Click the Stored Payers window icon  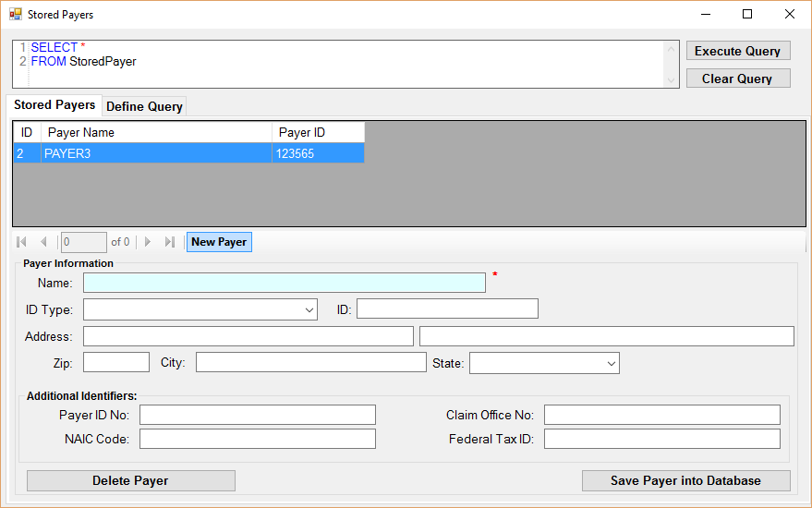click(x=16, y=15)
